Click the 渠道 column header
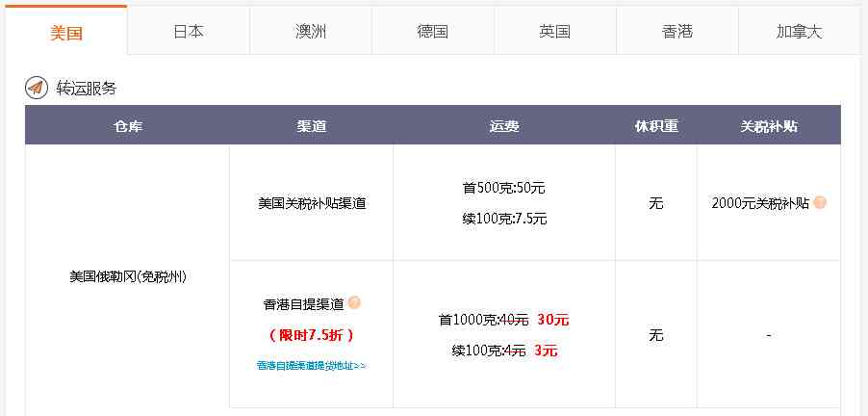 click(311, 126)
